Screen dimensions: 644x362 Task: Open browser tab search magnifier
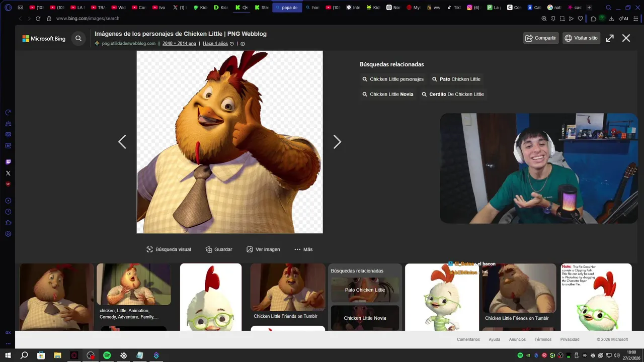point(608,8)
